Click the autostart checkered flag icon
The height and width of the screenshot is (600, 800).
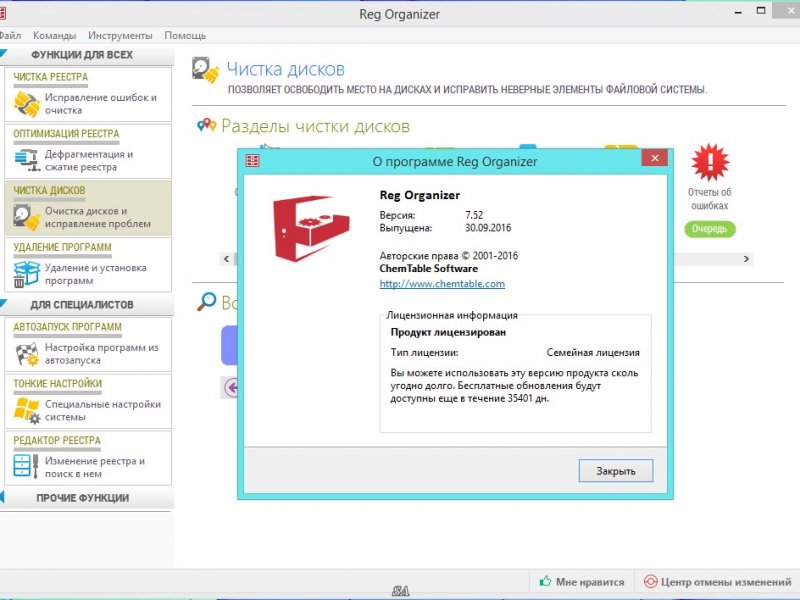[27, 354]
